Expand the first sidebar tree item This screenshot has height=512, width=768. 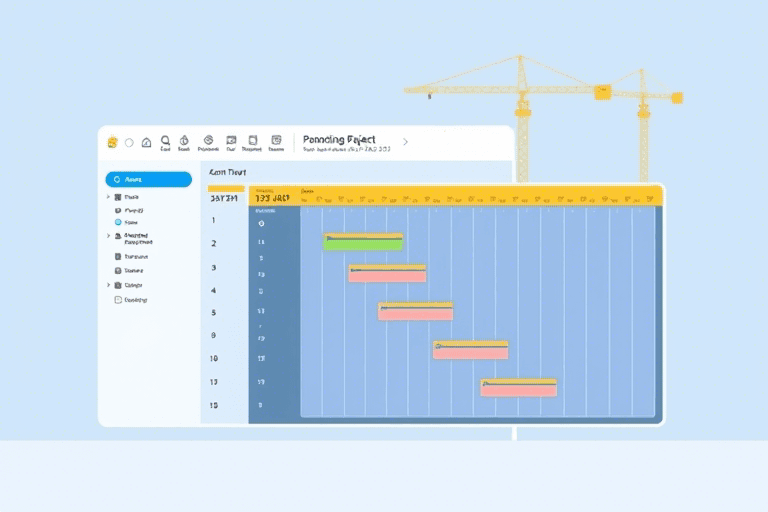click(108, 198)
